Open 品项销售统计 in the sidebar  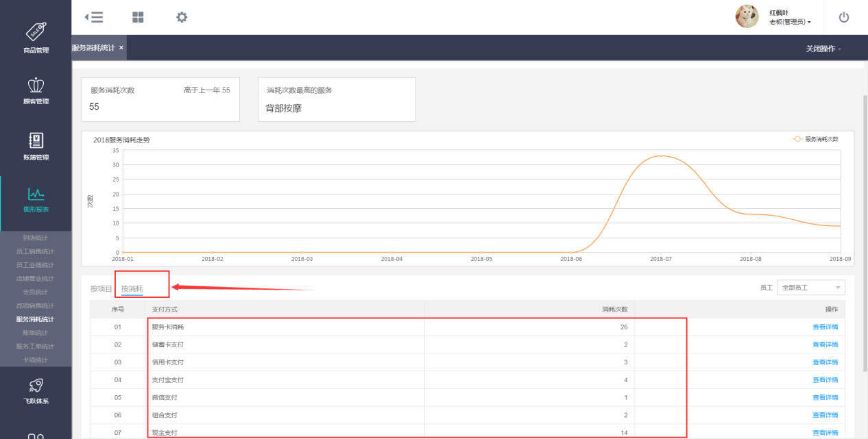[35, 305]
